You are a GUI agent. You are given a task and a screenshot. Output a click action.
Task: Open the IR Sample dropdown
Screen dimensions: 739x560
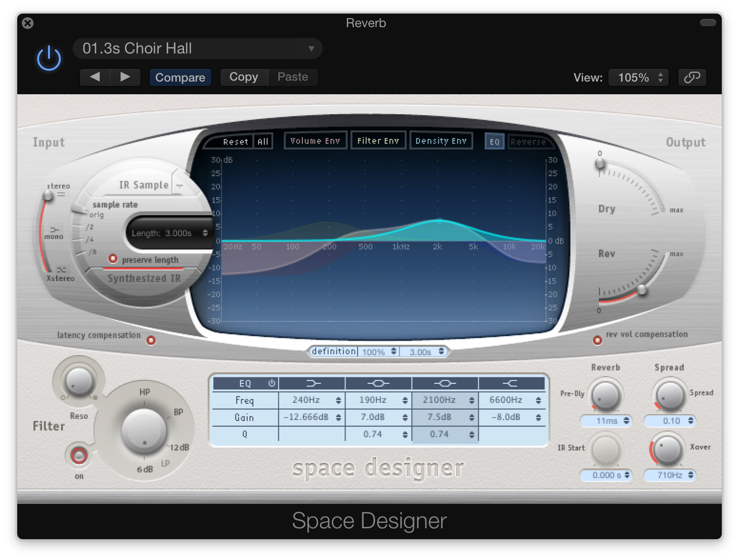(x=180, y=185)
